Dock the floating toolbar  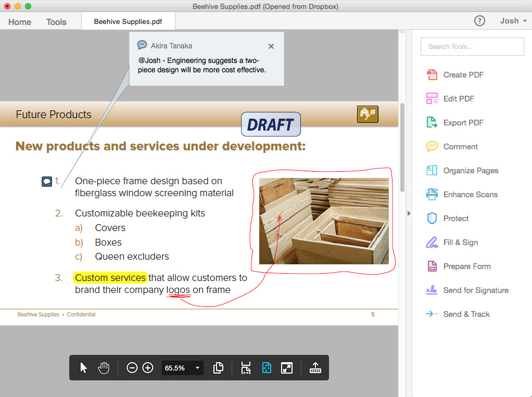point(315,368)
